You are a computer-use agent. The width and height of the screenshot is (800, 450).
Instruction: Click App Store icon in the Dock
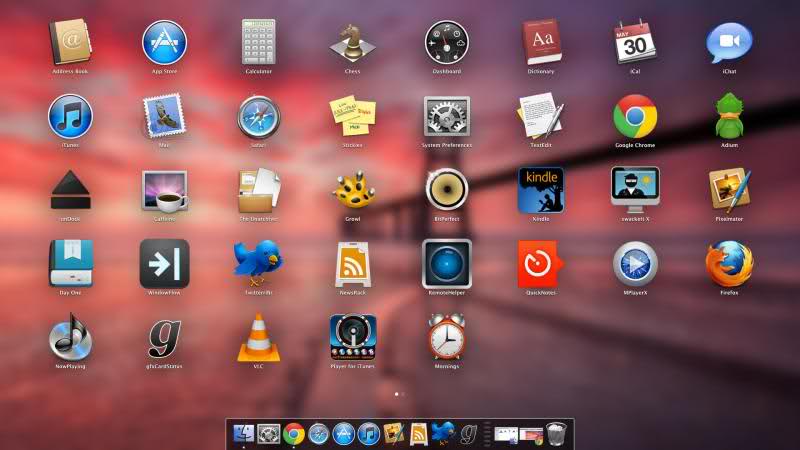[x=343, y=434]
